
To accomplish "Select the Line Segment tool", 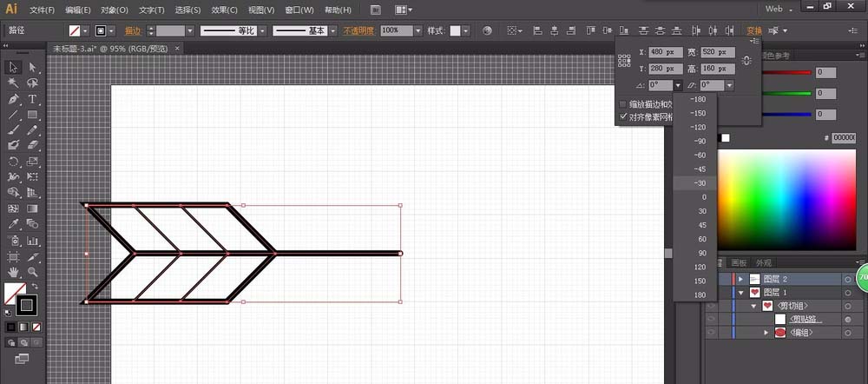I will [13, 115].
